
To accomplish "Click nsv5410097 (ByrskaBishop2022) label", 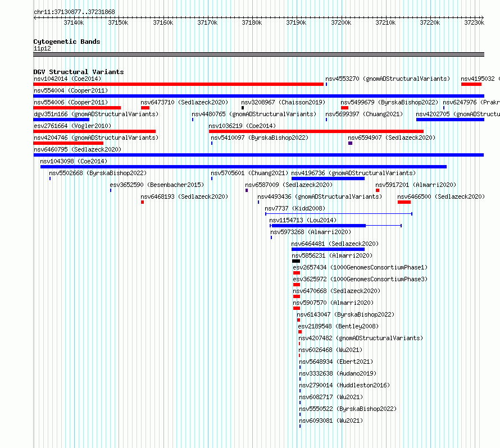I will [260, 138].
